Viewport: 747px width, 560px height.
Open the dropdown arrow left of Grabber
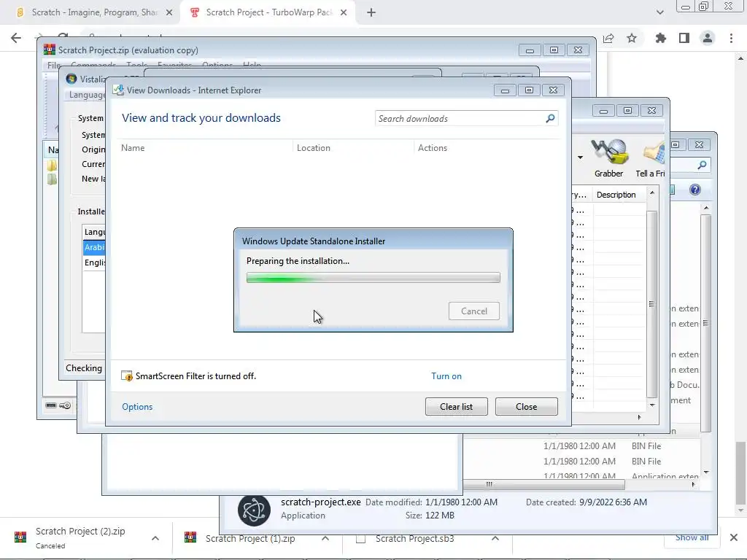580,157
